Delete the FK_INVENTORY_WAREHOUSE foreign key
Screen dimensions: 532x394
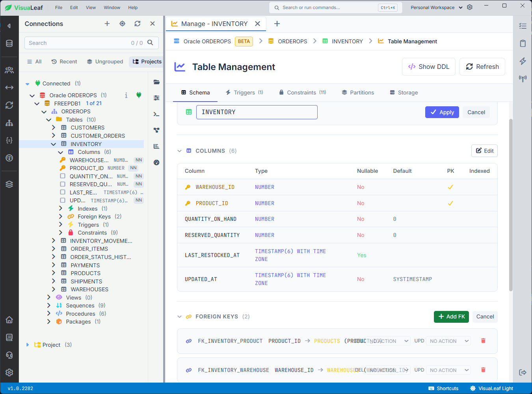click(x=483, y=370)
